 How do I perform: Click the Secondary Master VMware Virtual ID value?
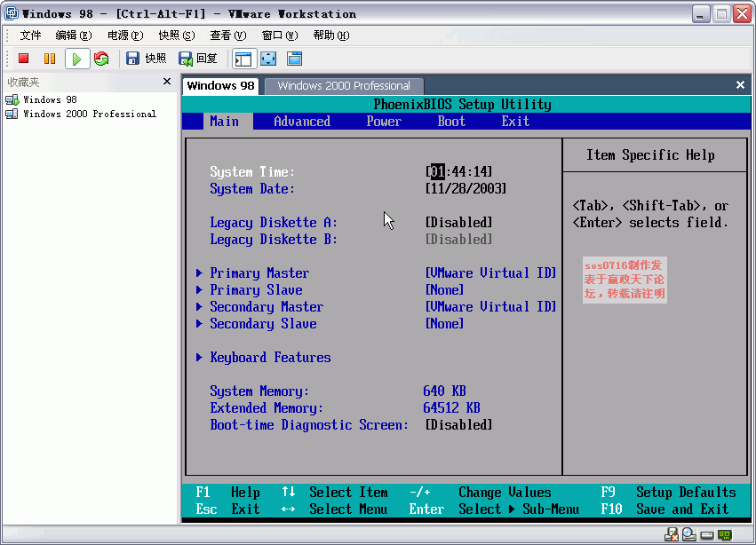tap(490, 306)
